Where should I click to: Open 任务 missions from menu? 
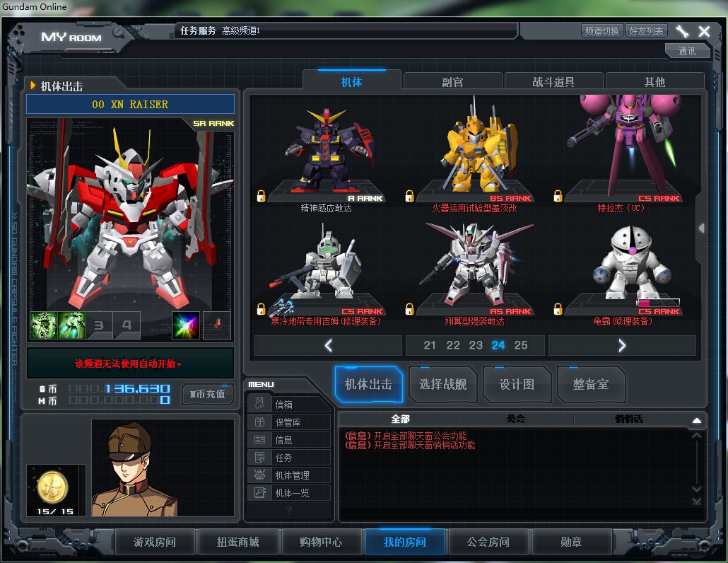289,457
